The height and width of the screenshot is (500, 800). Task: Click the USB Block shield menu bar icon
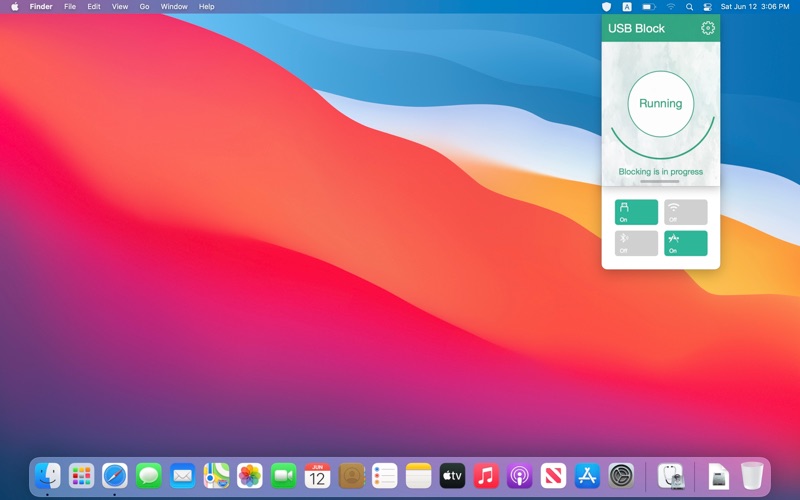606,7
